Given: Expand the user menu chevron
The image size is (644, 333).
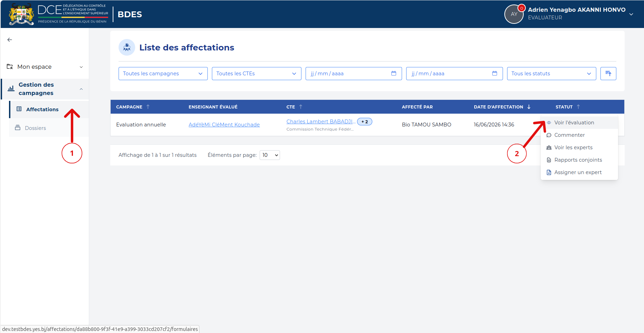Looking at the screenshot, I should coord(631,14).
